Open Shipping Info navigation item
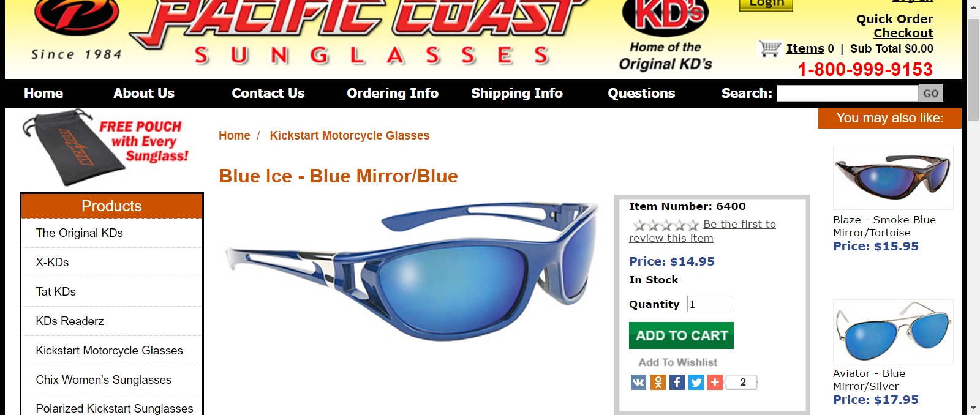 [517, 93]
